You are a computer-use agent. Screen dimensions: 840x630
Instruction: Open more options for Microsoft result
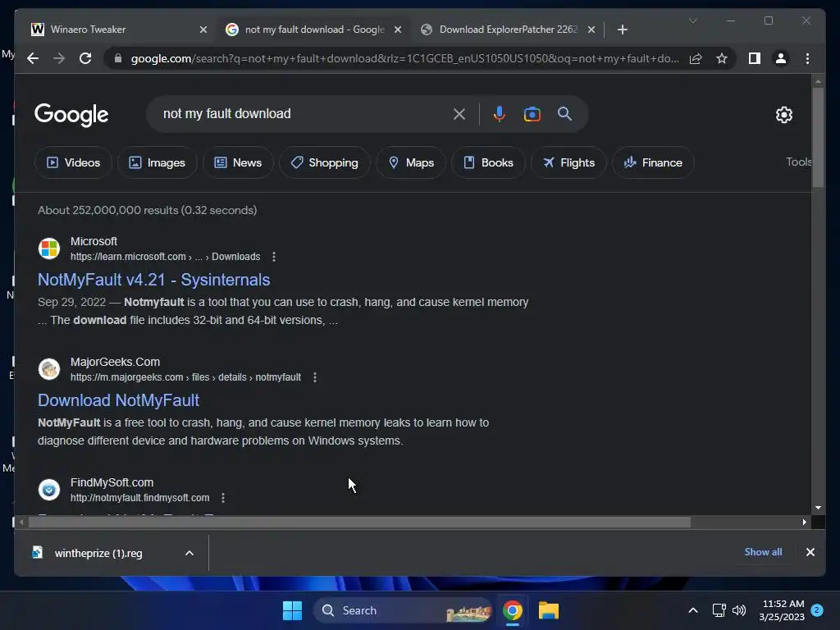[274, 257]
